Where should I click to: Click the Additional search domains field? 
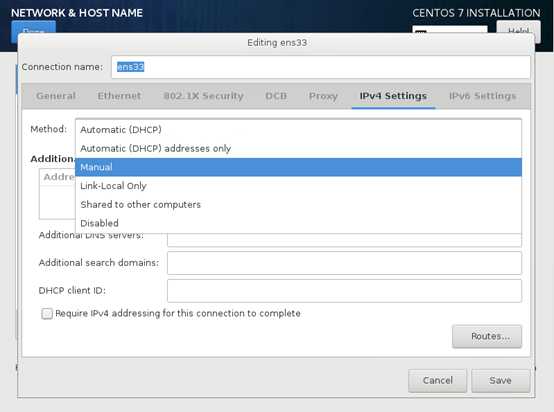pos(344,263)
